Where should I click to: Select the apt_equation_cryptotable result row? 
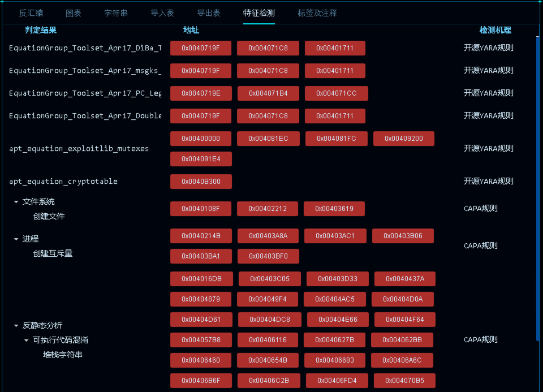[x=63, y=182]
